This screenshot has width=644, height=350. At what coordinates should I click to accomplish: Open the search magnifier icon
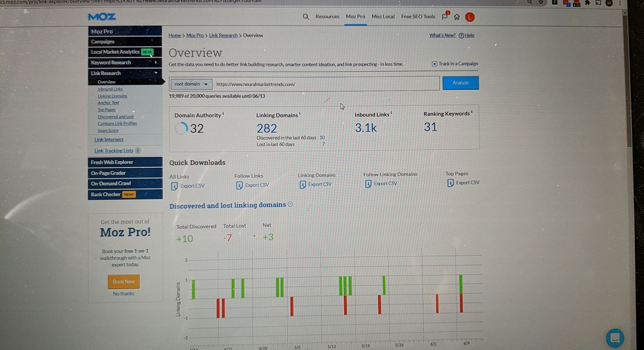306,17
